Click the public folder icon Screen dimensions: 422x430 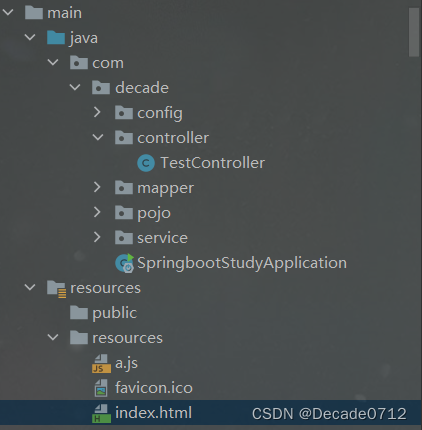[79, 313]
